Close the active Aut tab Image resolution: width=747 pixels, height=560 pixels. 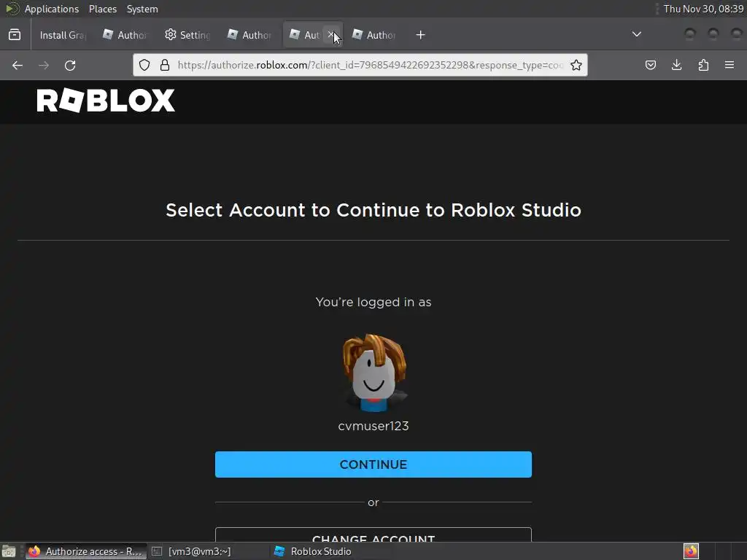coord(330,35)
